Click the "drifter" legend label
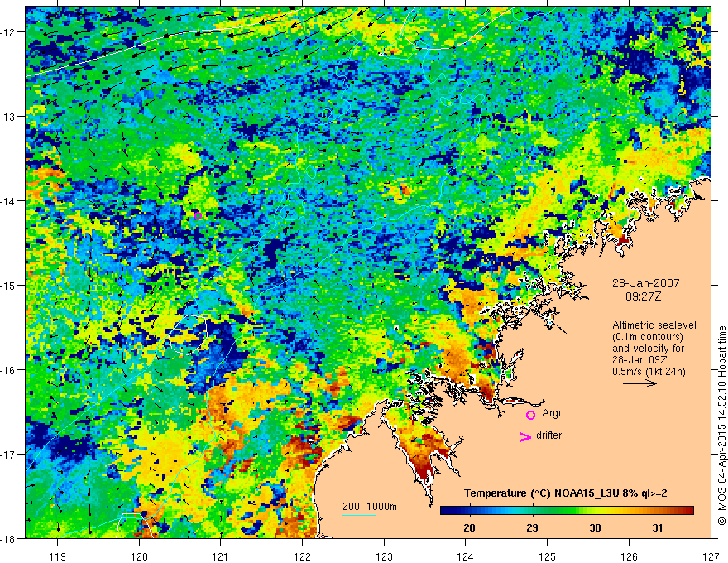The image size is (728, 563). point(548,435)
